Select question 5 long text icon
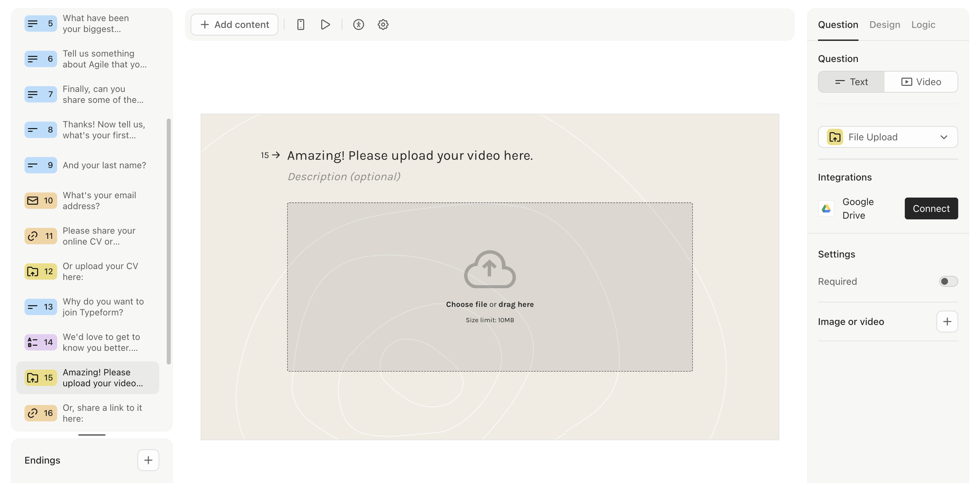This screenshot has width=980, height=483. click(x=33, y=24)
